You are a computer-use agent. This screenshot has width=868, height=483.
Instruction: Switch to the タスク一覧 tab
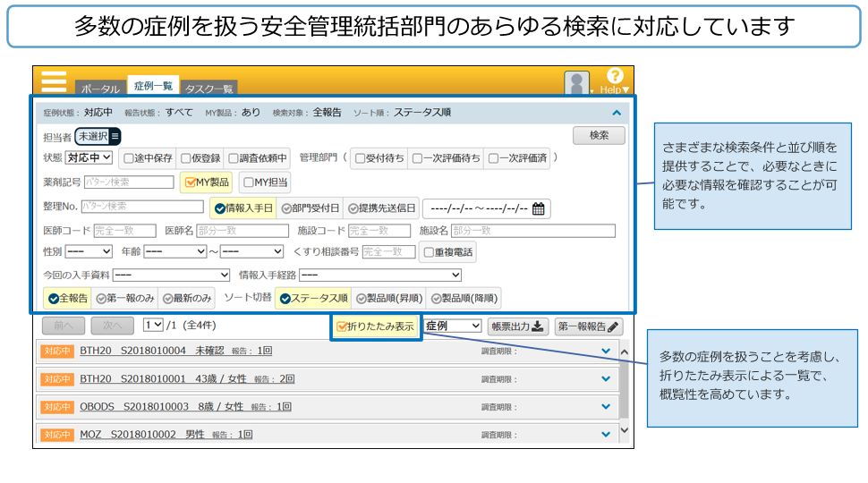click(208, 89)
